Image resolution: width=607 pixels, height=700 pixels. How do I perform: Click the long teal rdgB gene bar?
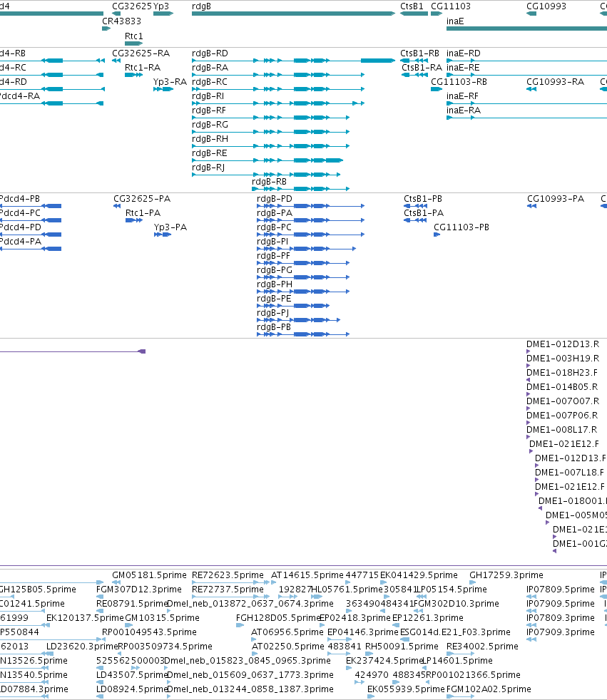[293, 14]
